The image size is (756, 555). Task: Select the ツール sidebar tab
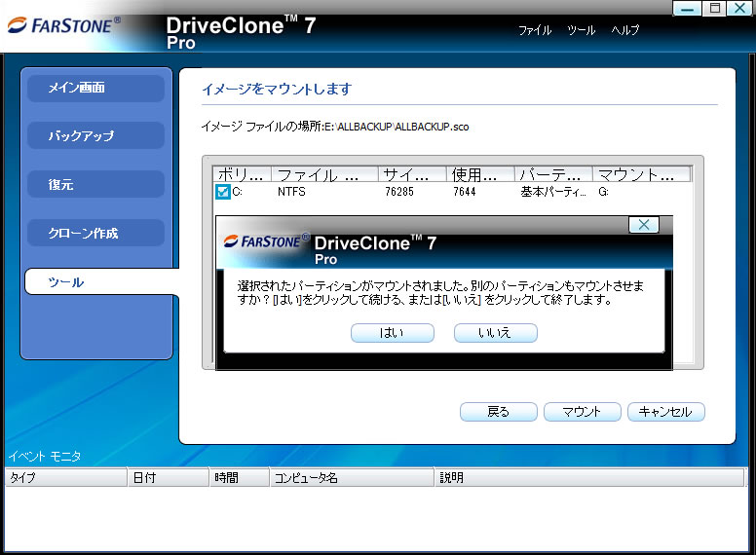pos(101,281)
